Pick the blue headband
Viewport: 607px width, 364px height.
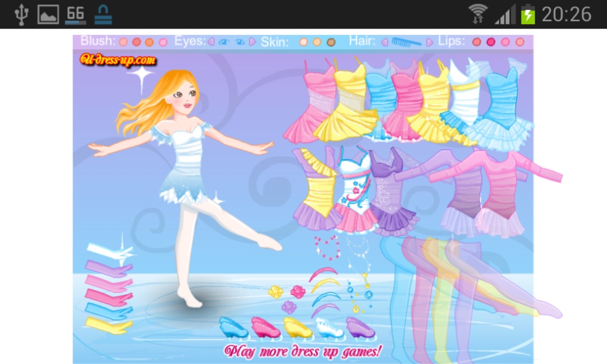(x=327, y=298)
